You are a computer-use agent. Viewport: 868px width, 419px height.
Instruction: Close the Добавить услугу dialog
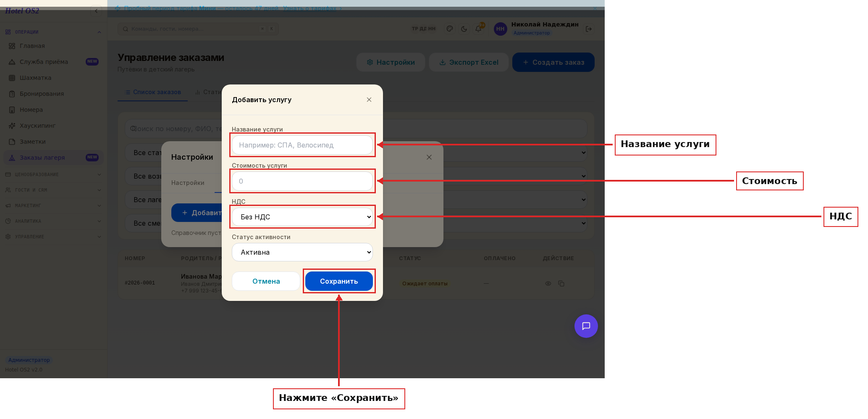[369, 100]
